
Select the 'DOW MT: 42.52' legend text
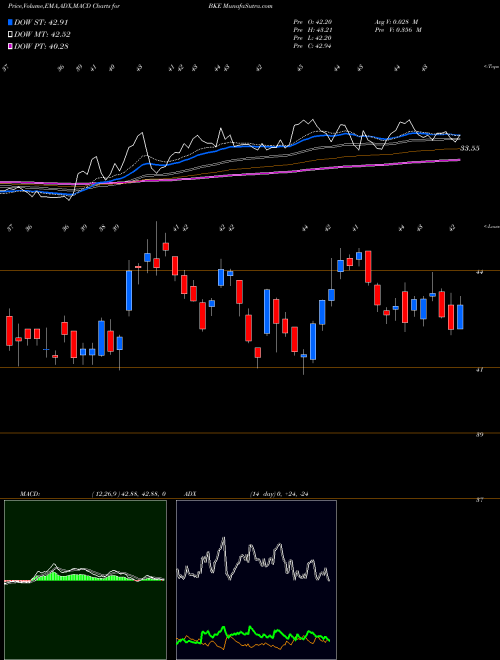coord(42,35)
